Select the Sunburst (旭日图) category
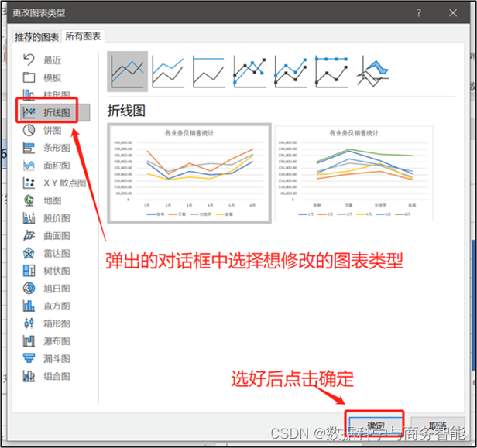The width and height of the screenshot is (477, 448). 47,288
